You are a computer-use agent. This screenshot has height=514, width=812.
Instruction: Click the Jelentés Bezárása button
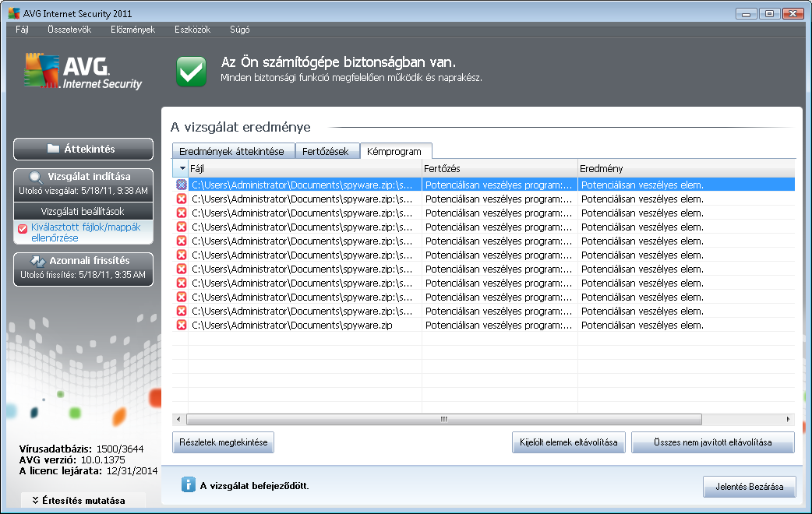point(750,487)
